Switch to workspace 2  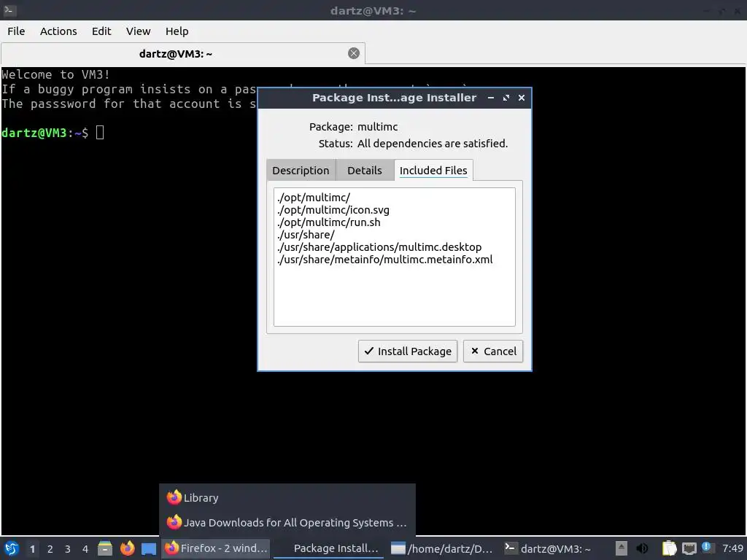point(50,549)
